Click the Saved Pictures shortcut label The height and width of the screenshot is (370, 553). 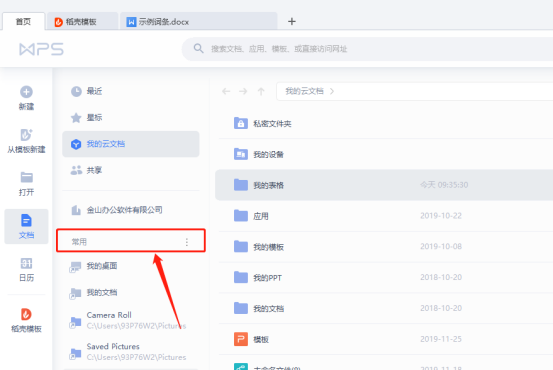pos(113,346)
